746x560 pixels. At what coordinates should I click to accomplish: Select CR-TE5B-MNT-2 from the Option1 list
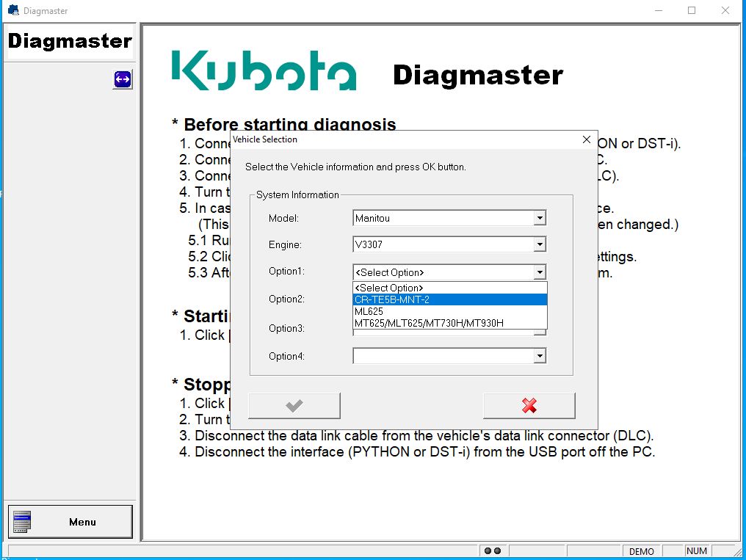pos(450,299)
